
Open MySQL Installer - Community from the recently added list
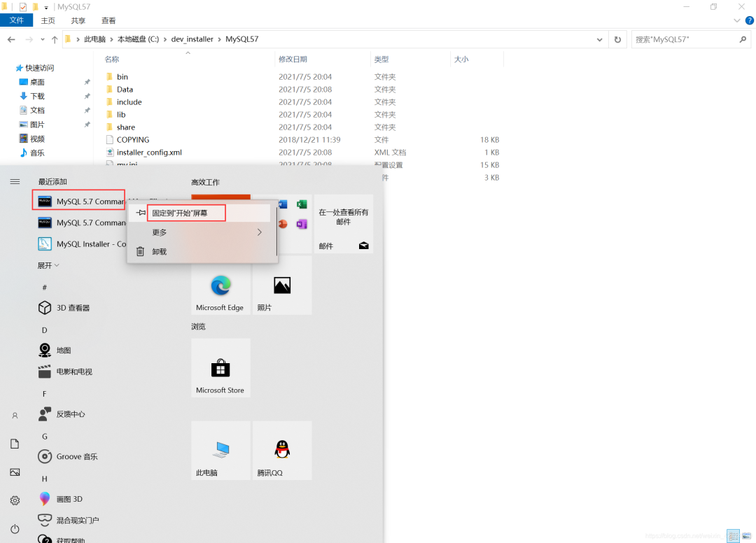tap(81, 244)
